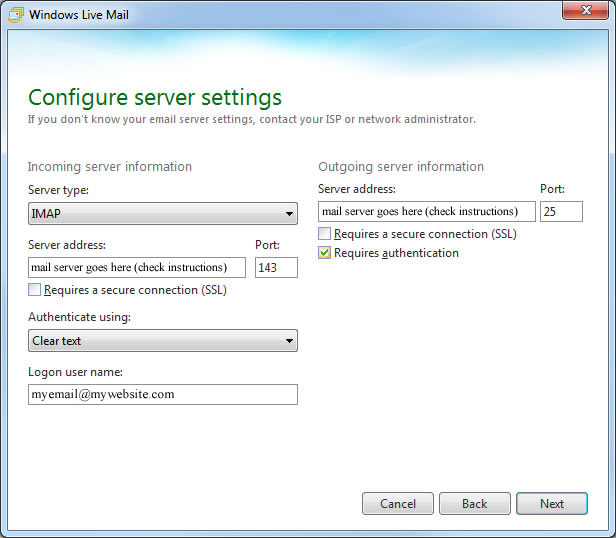This screenshot has width=616, height=538.
Task: Open the Server type dropdown showing IMAP
Action: [x=163, y=213]
